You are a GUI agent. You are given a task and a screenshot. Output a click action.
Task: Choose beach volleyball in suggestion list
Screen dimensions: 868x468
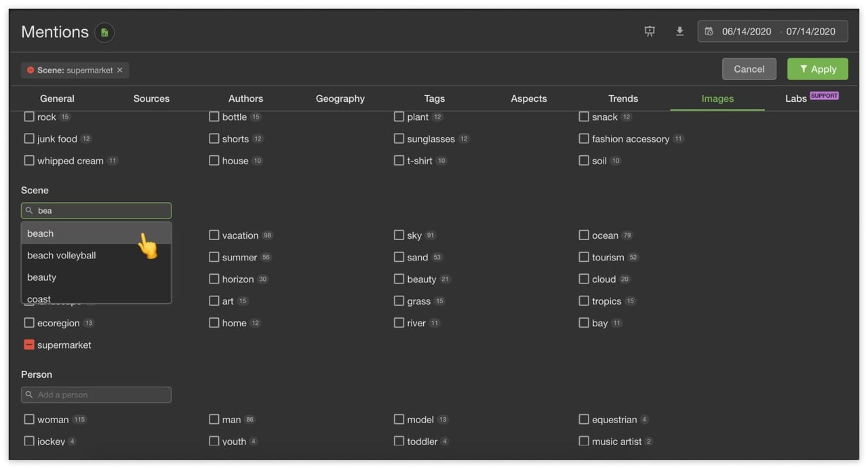(62, 255)
